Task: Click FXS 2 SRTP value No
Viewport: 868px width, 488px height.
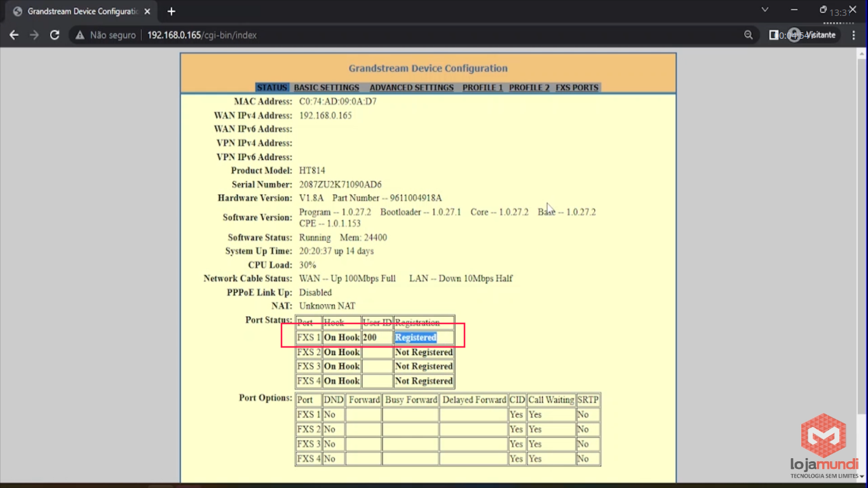Action: click(588, 429)
